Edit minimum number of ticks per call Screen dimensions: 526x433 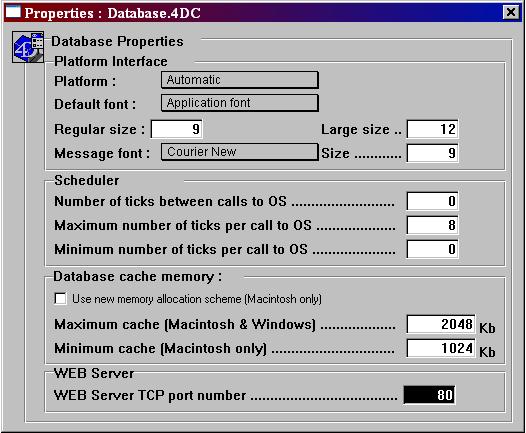432,249
